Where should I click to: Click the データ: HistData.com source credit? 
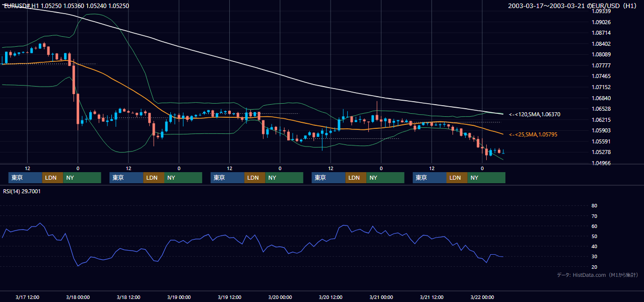pos(598,275)
